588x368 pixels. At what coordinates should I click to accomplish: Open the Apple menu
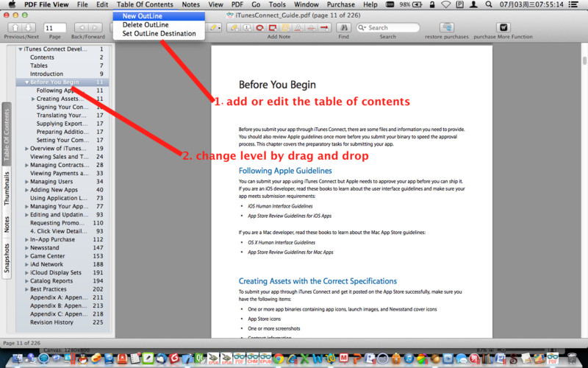point(12,4)
